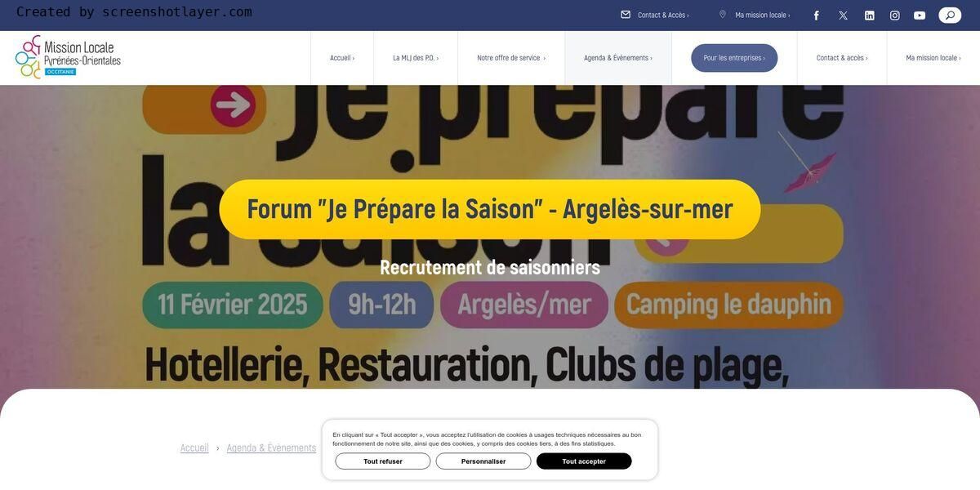The width and height of the screenshot is (980, 490).
Task: Go to Accueil in main navigation
Action: coord(342,58)
